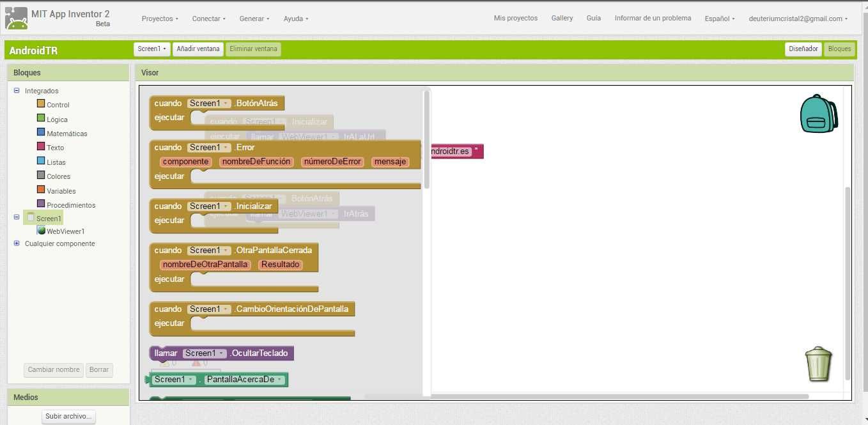The width and height of the screenshot is (868, 425).
Task: Click the Añadir ventana button
Action: point(198,49)
